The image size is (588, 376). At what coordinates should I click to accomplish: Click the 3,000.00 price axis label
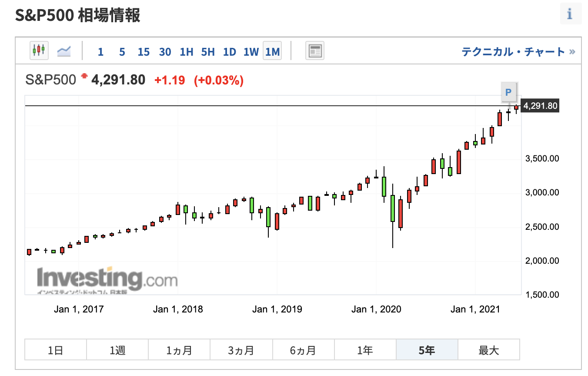pos(541,193)
